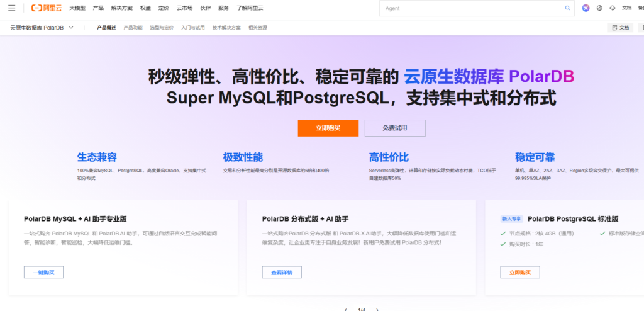Click the orange 立即购买 hero button

click(x=328, y=128)
